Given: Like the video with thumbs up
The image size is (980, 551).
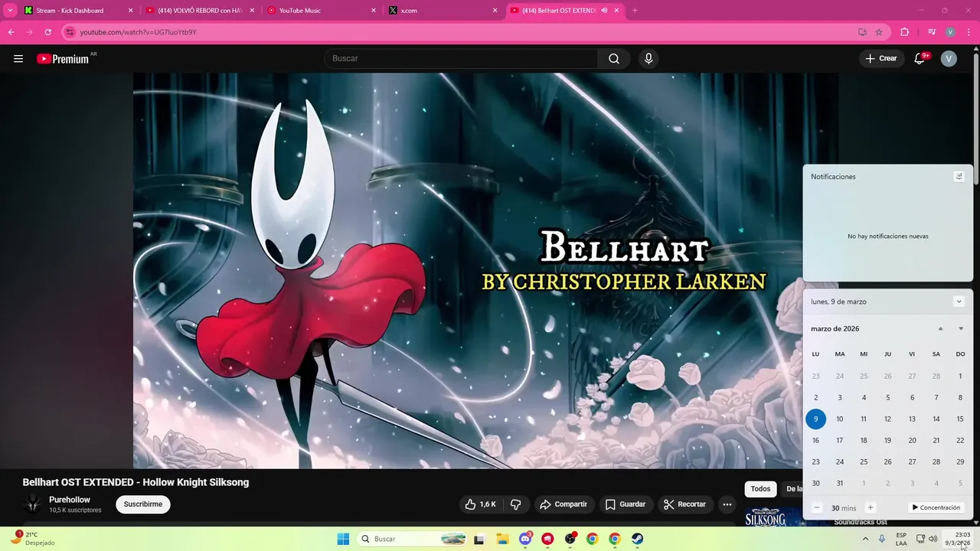Looking at the screenshot, I should [x=481, y=504].
